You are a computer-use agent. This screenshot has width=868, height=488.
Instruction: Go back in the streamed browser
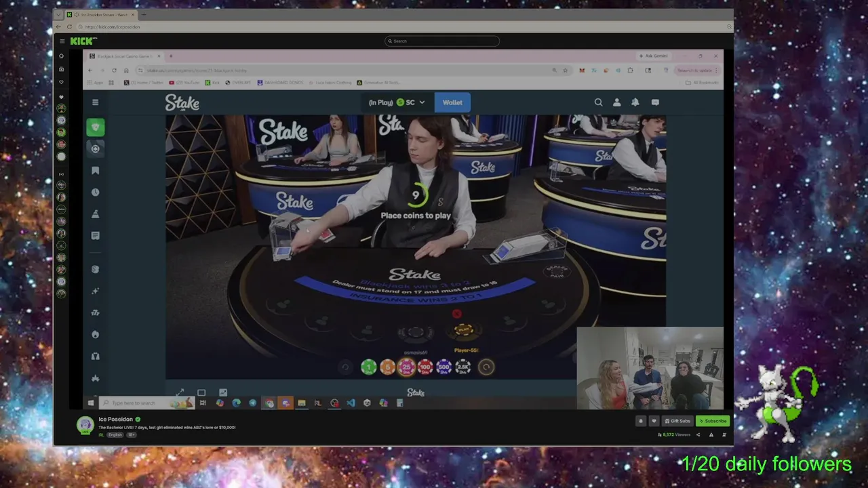[x=90, y=70]
